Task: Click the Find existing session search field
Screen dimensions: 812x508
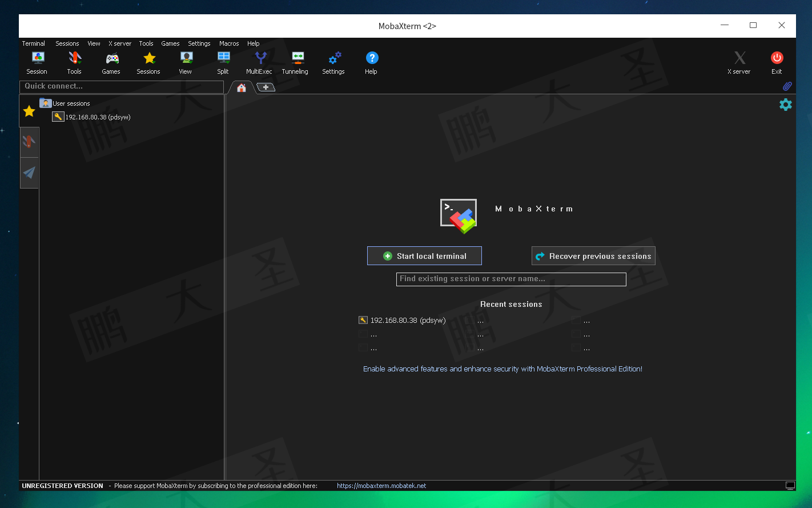Action: pos(511,279)
